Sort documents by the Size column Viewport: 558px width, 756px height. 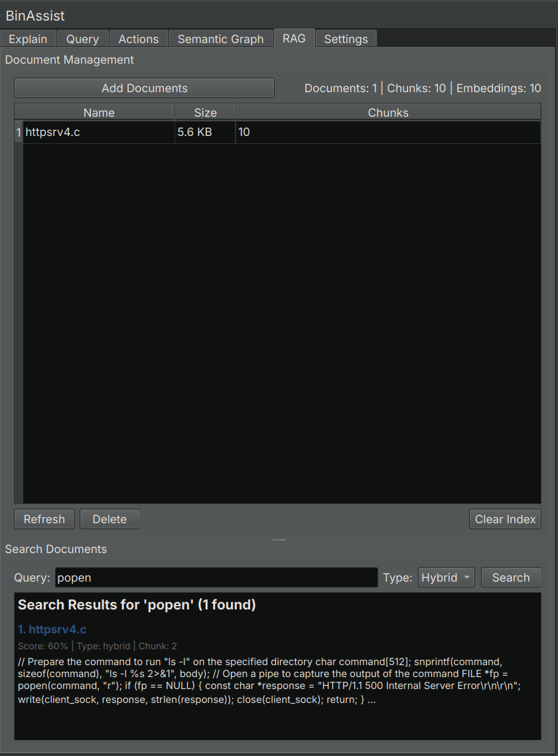point(205,112)
